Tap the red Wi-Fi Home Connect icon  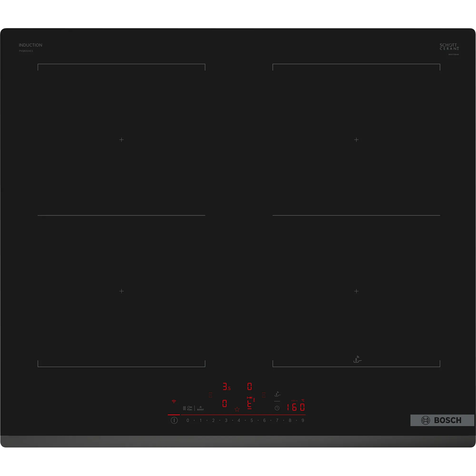tap(174, 402)
